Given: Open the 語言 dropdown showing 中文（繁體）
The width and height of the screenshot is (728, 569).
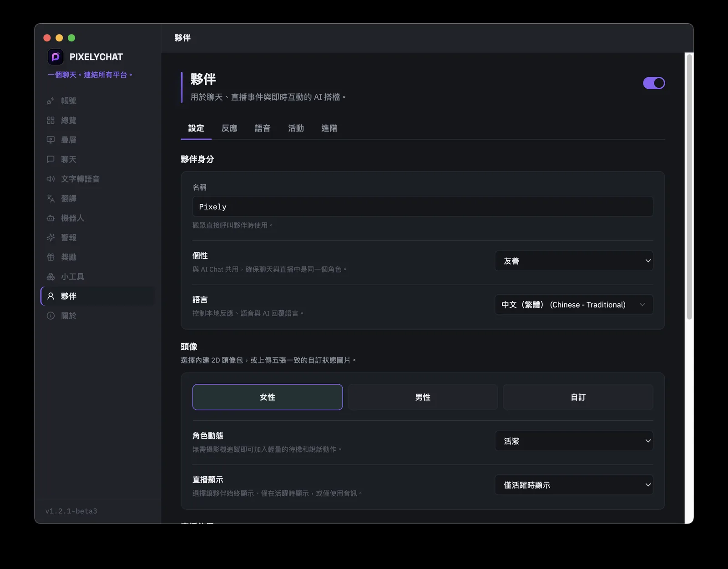Looking at the screenshot, I should tap(574, 305).
